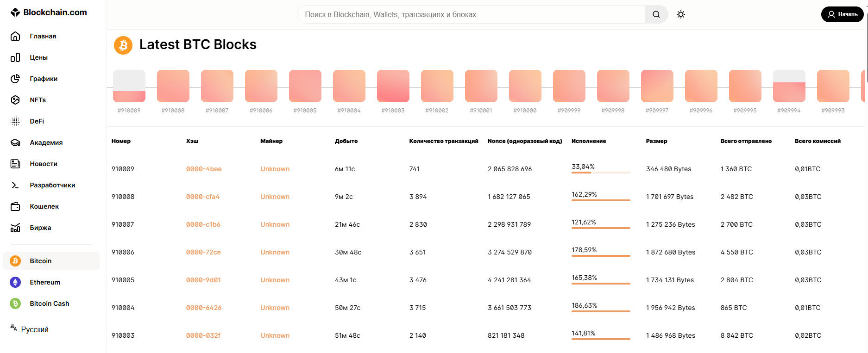Image resolution: width=868 pixels, height=353 pixels.
Task: Click the Цены prices icon
Action: (x=15, y=57)
